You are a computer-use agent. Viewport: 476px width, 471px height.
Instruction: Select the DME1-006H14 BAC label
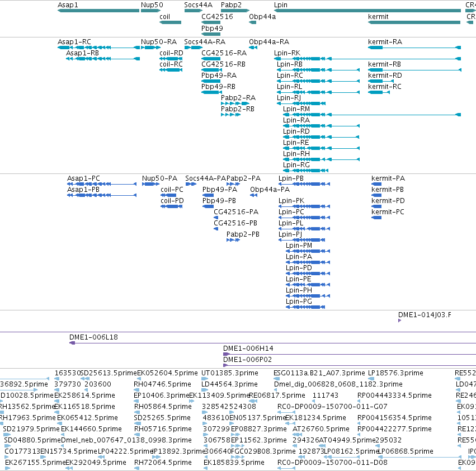coord(248,348)
